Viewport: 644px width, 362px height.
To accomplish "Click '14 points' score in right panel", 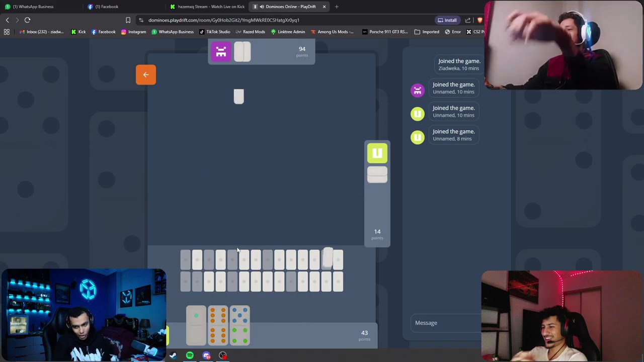I will tap(377, 234).
